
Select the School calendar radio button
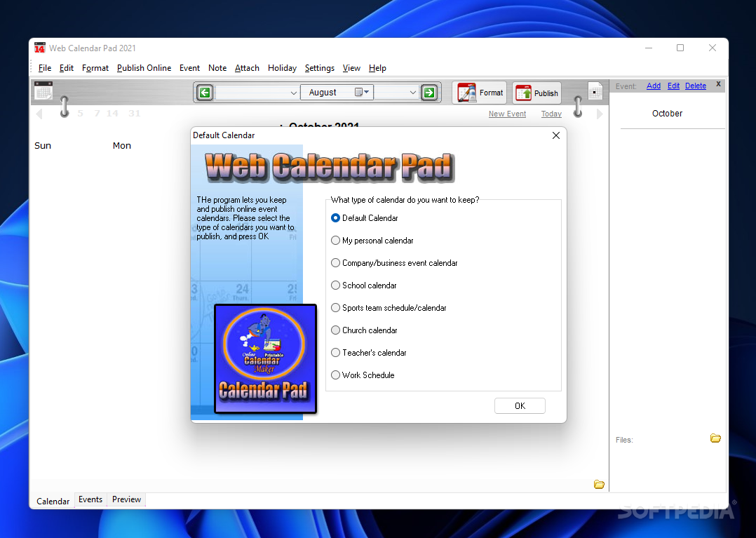click(x=364, y=285)
